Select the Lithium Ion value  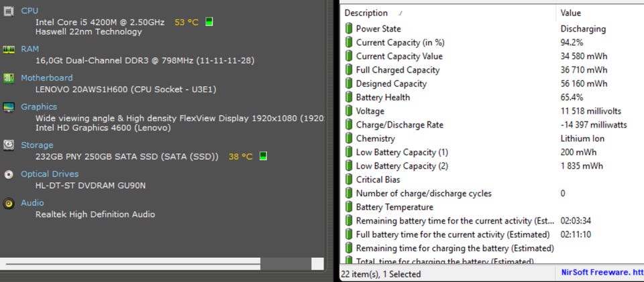(x=582, y=138)
